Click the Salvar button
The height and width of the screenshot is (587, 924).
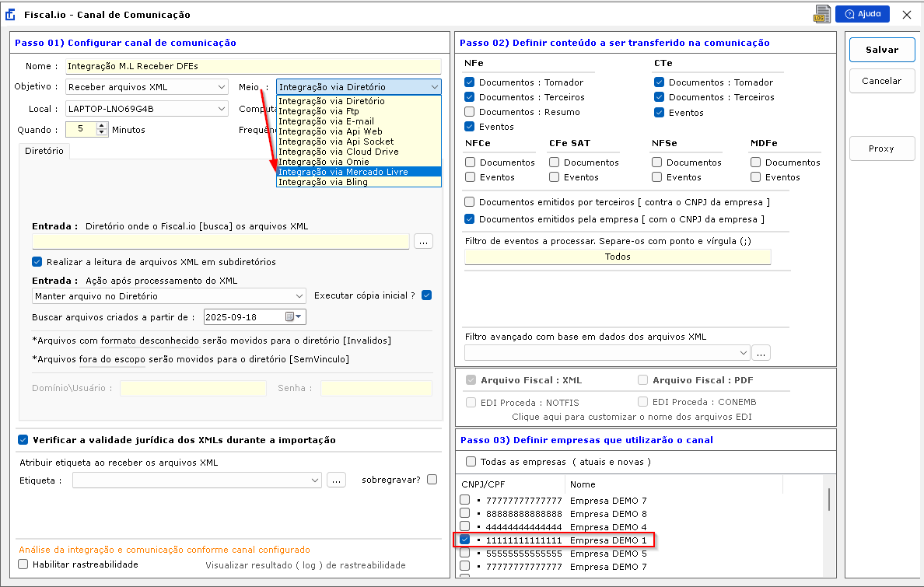tap(881, 50)
